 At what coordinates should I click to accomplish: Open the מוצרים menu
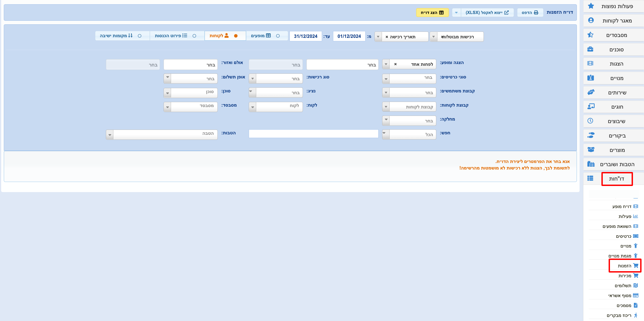pos(614,150)
